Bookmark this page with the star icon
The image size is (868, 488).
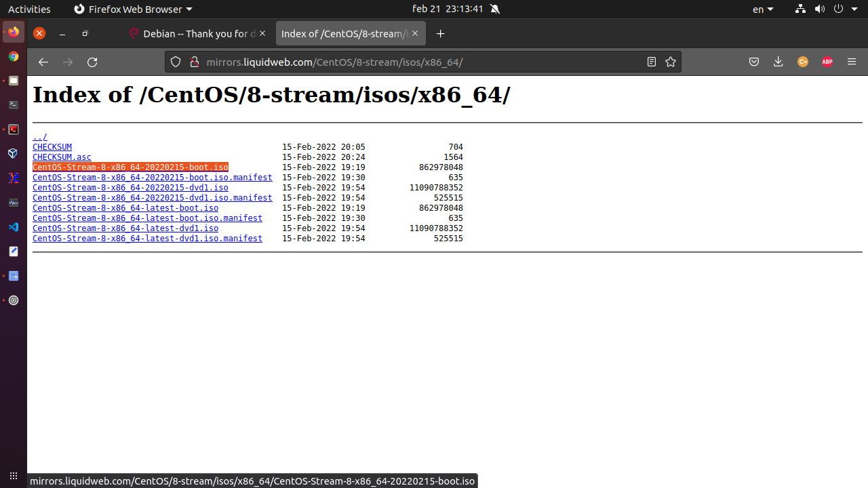tap(671, 62)
